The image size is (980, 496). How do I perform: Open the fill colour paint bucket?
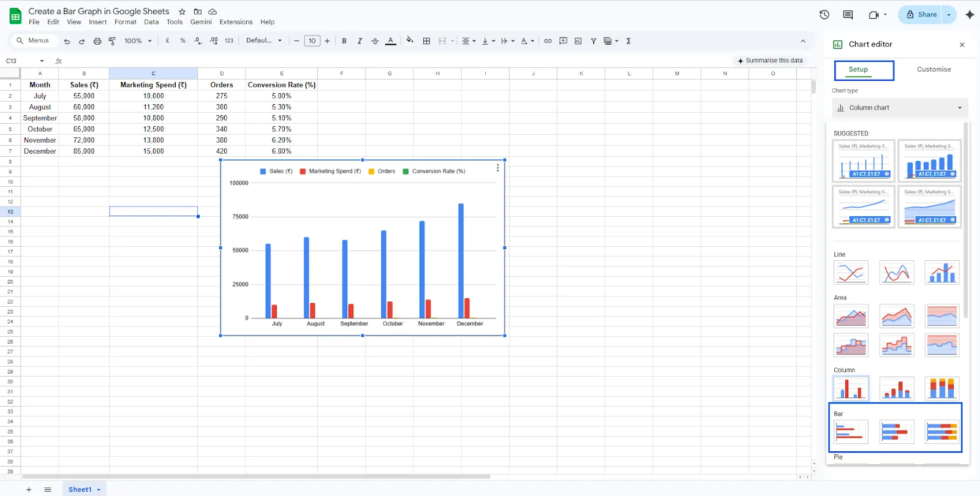click(x=409, y=41)
